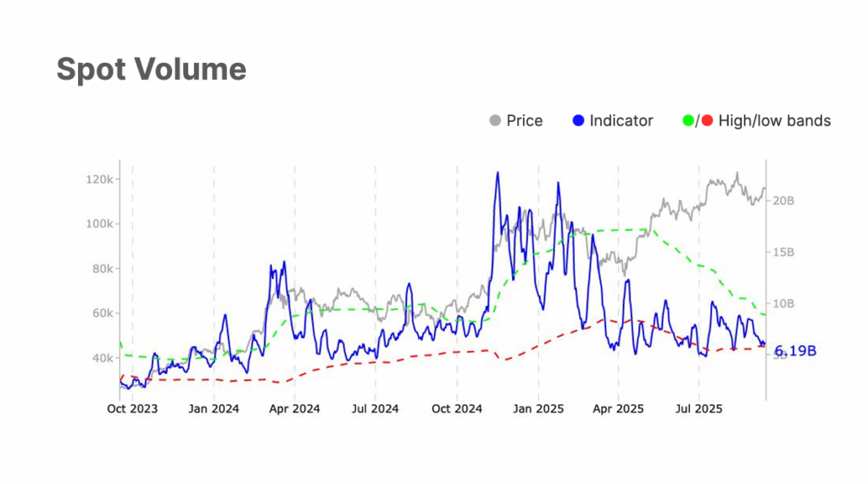Toggle the High/low bands legend label

tap(774, 121)
